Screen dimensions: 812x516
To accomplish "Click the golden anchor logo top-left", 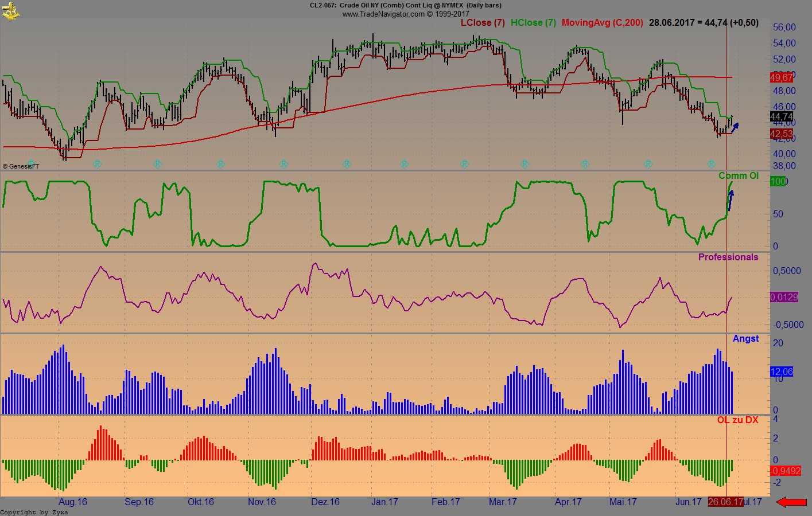I will [x=11, y=10].
